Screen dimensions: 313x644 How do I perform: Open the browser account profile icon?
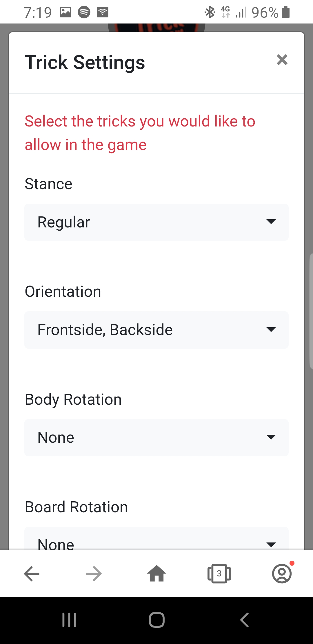(x=282, y=574)
